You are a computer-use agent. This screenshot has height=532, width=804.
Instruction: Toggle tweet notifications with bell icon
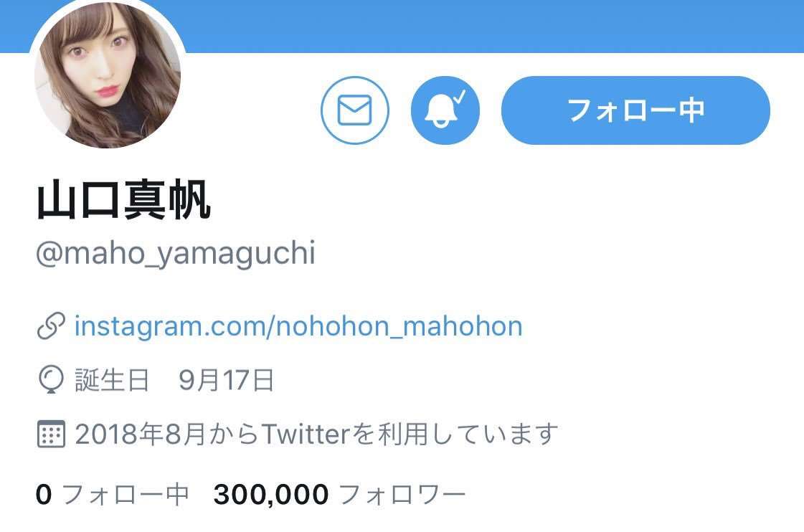coord(445,110)
